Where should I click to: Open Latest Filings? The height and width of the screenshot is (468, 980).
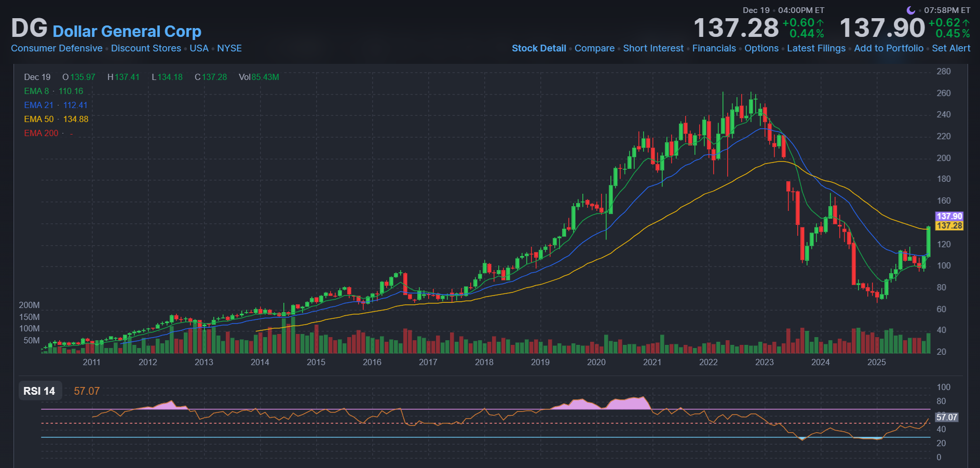click(816, 48)
